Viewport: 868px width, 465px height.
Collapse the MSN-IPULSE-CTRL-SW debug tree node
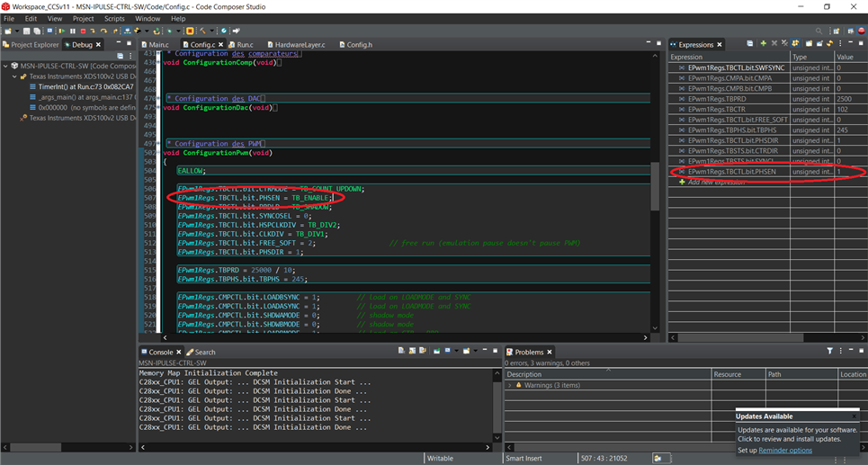[x=4, y=66]
